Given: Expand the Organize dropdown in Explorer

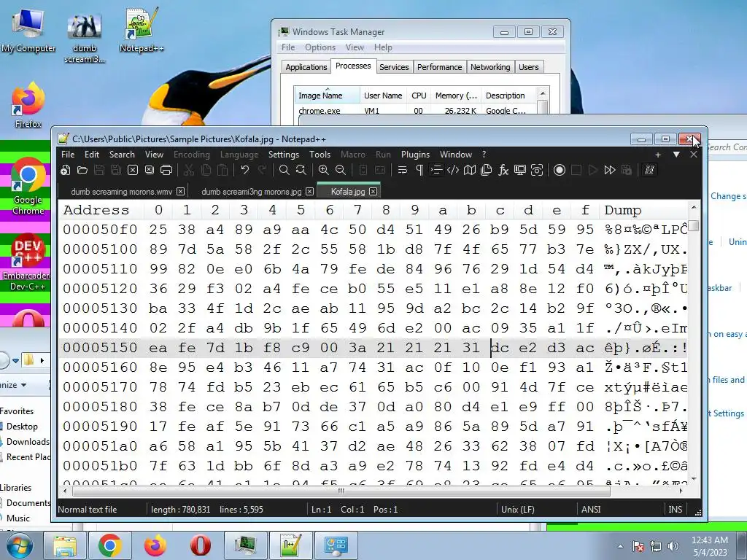Looking at the screenshot, I should 13,385.
